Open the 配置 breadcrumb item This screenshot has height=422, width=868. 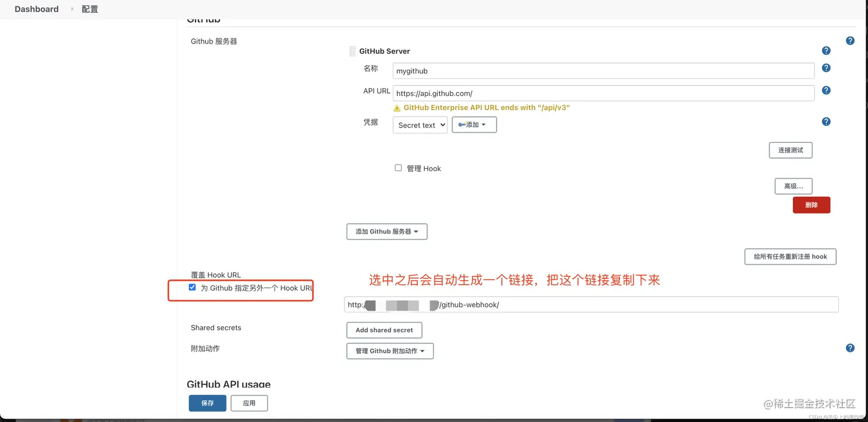point(90,9)
